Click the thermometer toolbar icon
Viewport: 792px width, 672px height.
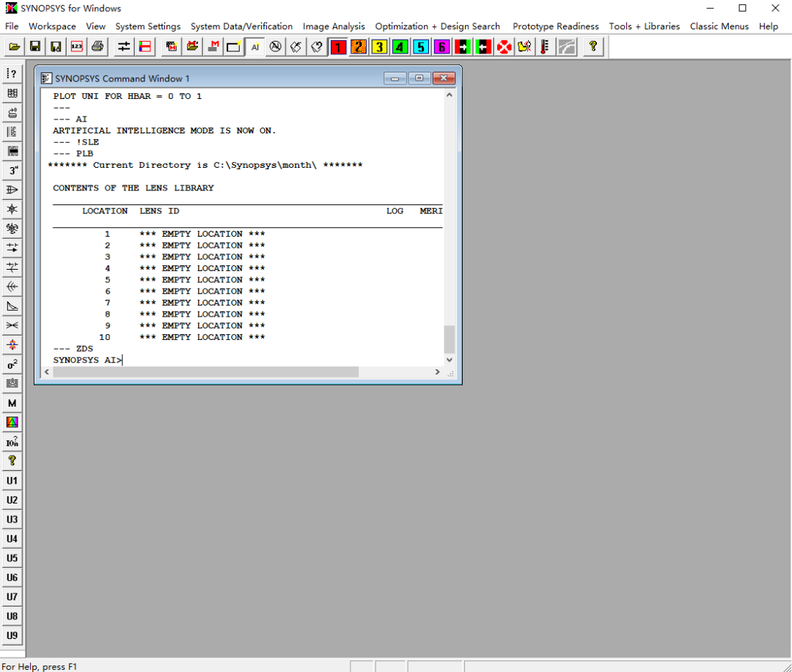tap(545, 47)
